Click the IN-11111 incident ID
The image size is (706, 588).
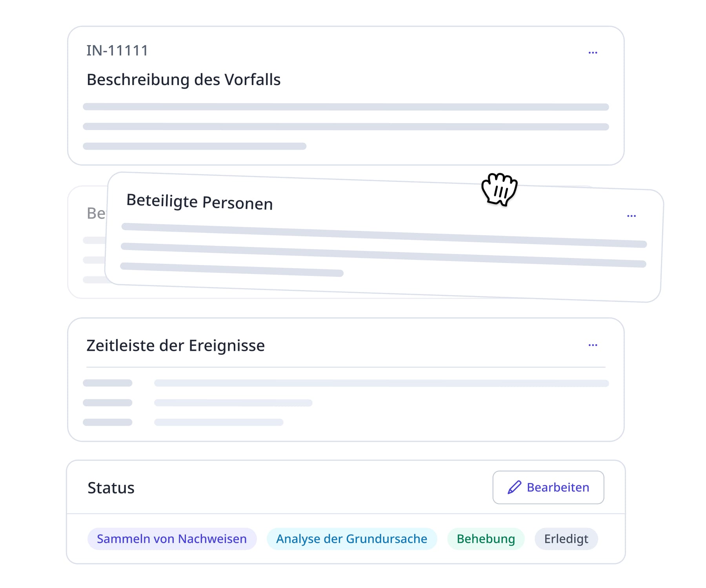117,51
